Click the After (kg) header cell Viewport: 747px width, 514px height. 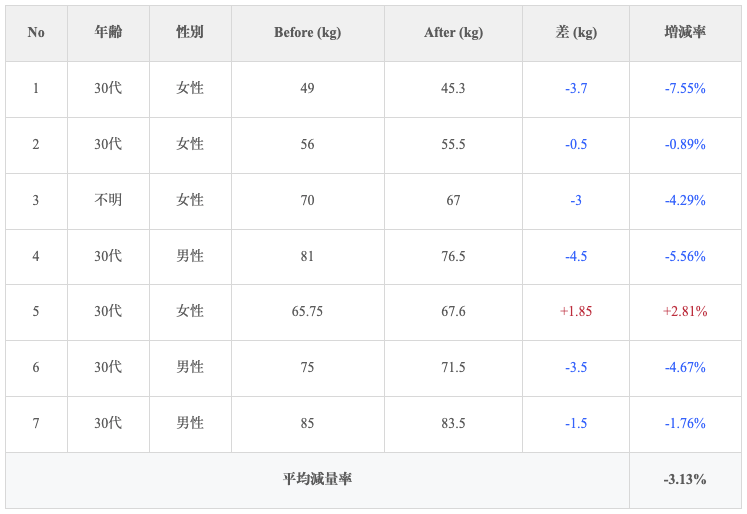(x=453, y=33)
